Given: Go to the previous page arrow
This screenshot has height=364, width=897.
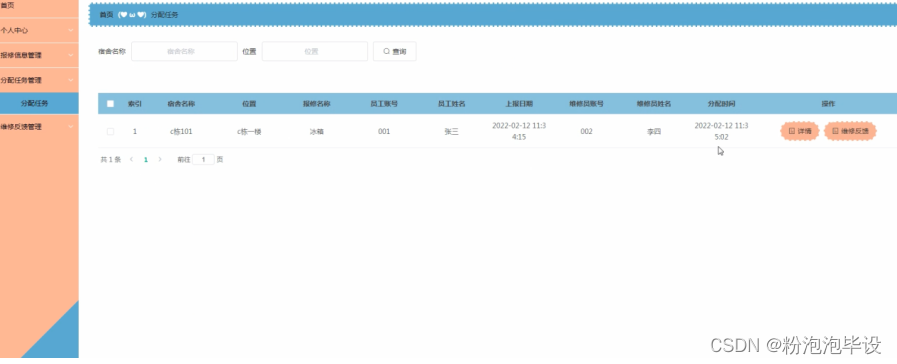Looking at the screenshot, I should point(131,160).
